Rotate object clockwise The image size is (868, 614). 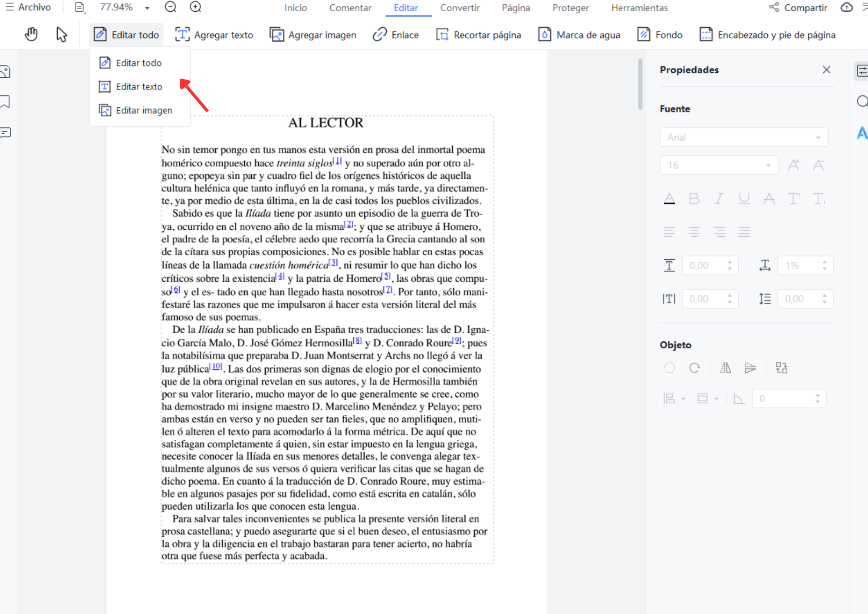pyautogui.click(x=694, y=368)
